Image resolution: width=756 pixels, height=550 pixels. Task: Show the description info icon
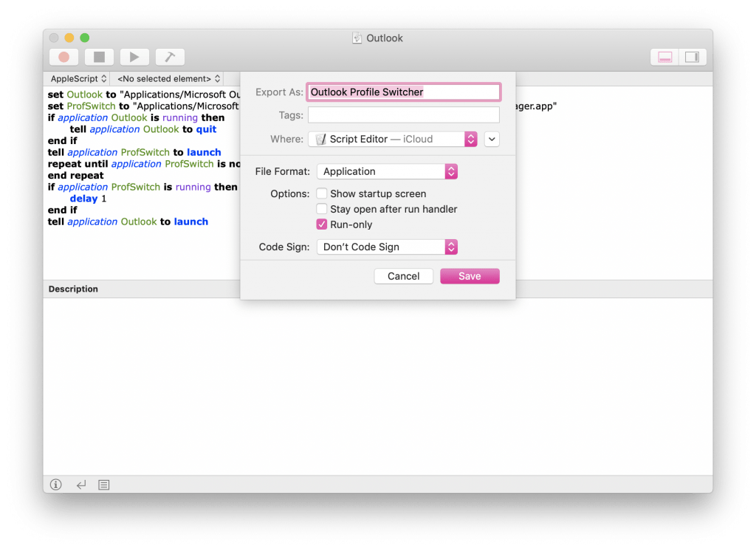pyautogui.click(x=56, y=485)
